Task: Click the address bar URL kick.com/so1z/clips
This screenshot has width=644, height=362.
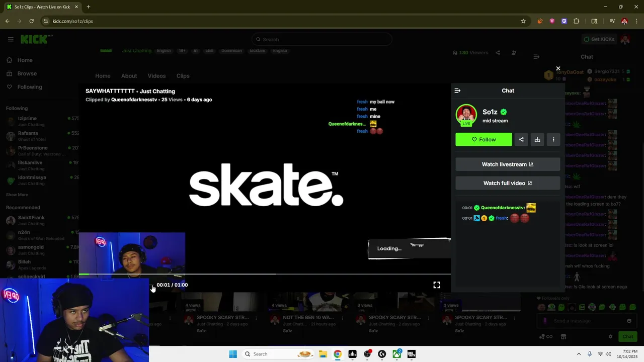Action: (x=73, y=21)
